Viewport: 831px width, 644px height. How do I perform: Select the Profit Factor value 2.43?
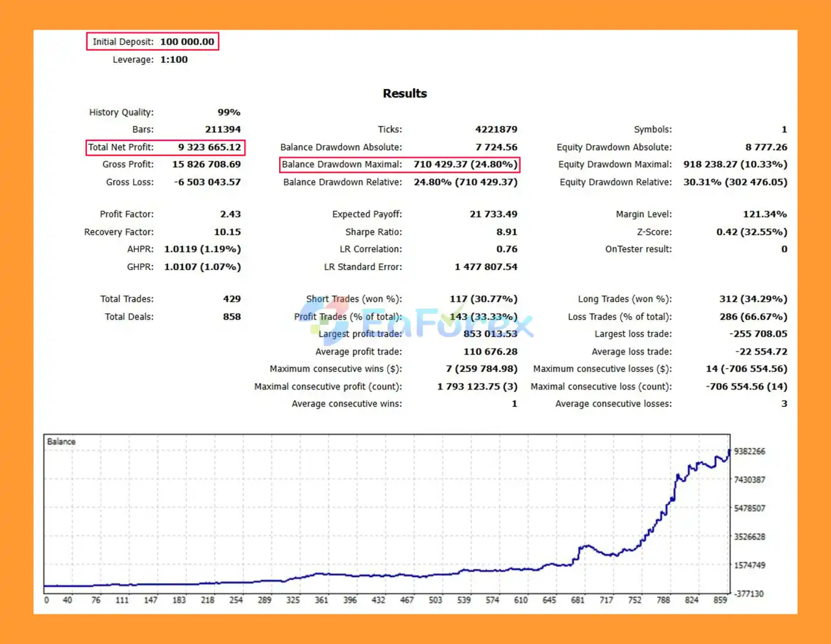pyautogui.click(x=230, y=214)
